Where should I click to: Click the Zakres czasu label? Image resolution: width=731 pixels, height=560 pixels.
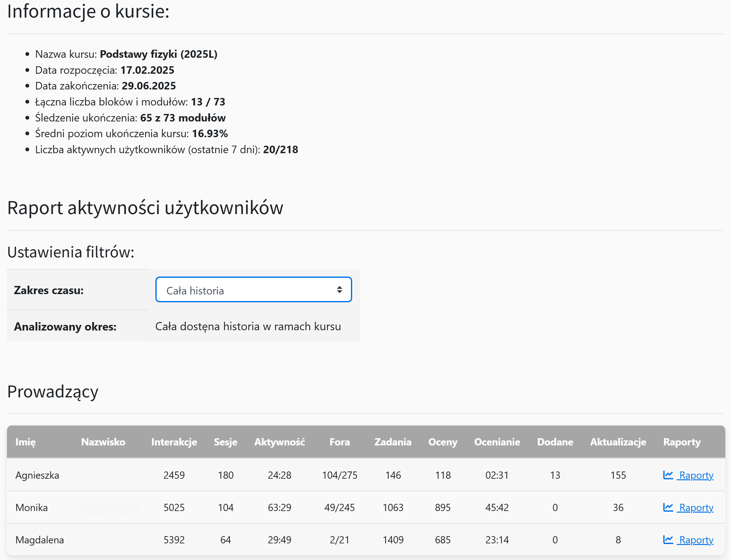tap(49, 290)
